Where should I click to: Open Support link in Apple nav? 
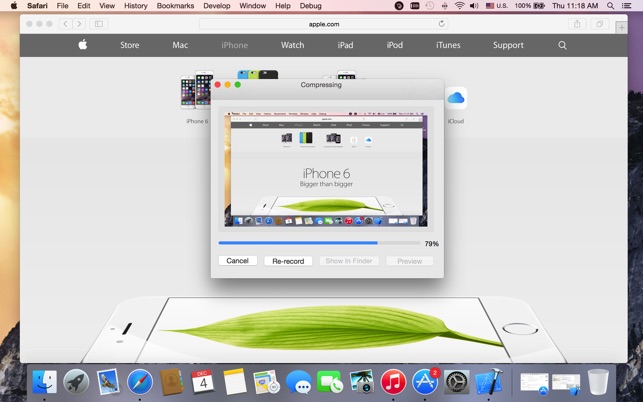pyautogui.click(x=508, y=45)
